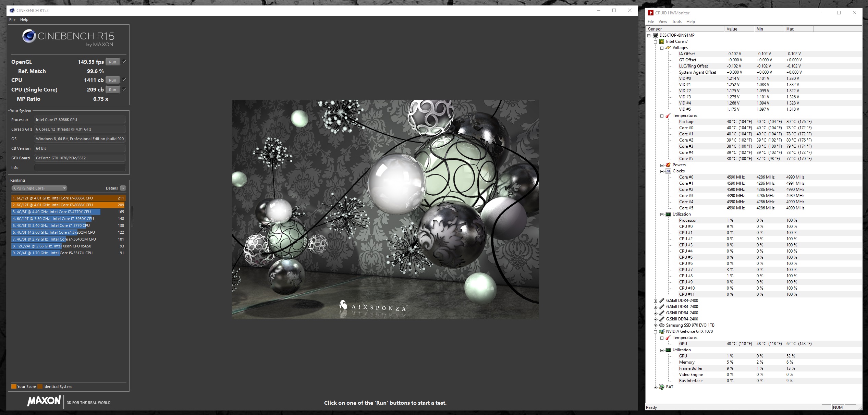868x415 pixels.
Task: Click the CPUID HWMonitor title bar icon
Action: click(x=651, y=13)
